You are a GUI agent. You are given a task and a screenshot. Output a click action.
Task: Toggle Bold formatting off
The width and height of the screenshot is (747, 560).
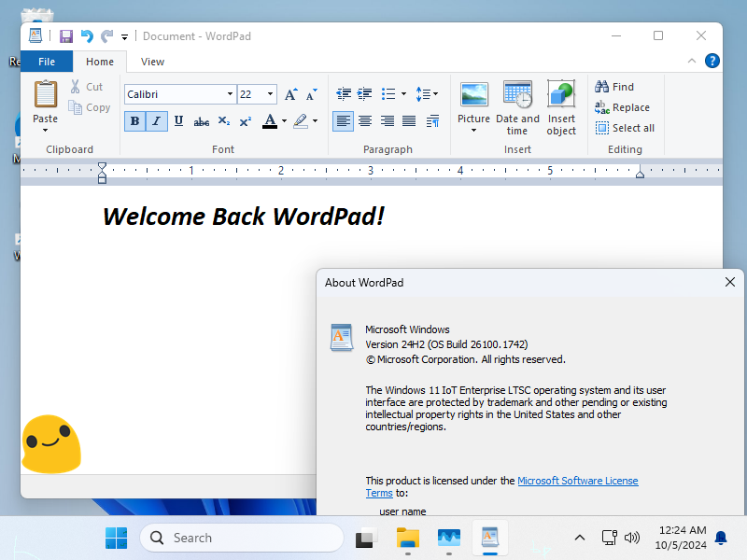(134, 121)
